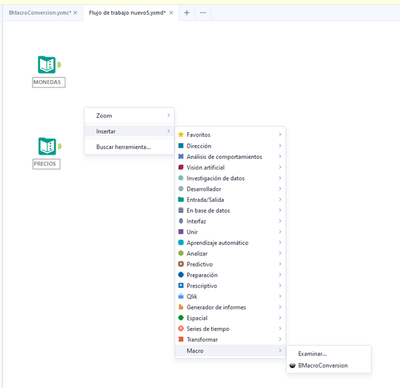Click the Entrada/Salida folder icon

click(x=181, y=199)
